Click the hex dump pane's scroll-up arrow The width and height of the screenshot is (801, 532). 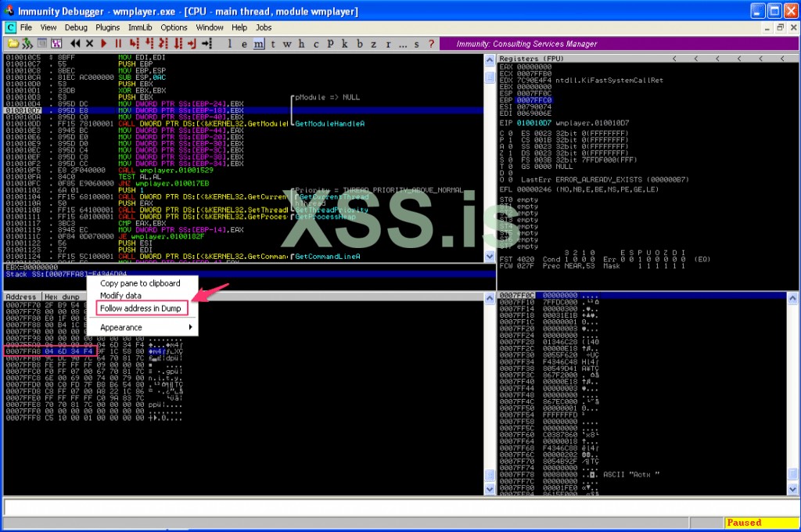(x=490, y=297)
